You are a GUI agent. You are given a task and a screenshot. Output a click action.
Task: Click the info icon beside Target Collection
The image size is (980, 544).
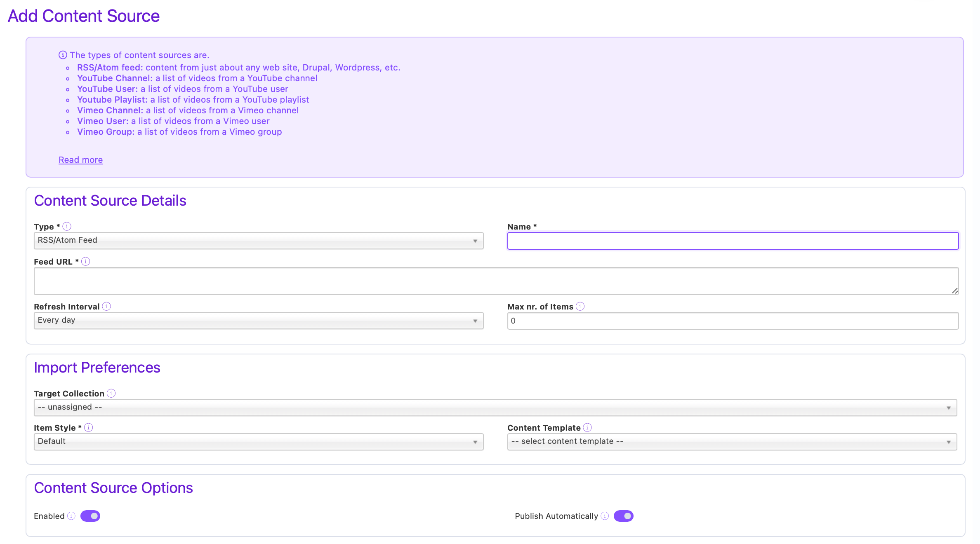tap(111, 393)
